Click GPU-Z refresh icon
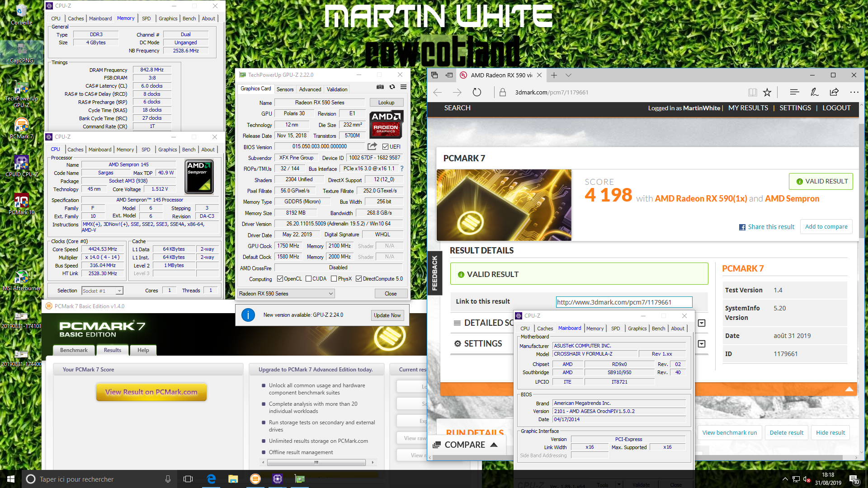 coord(392,87)
